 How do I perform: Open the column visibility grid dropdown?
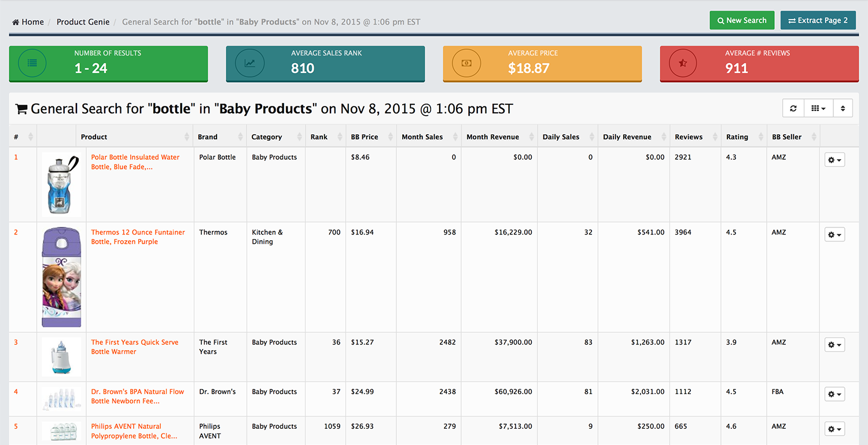[818, 108]
